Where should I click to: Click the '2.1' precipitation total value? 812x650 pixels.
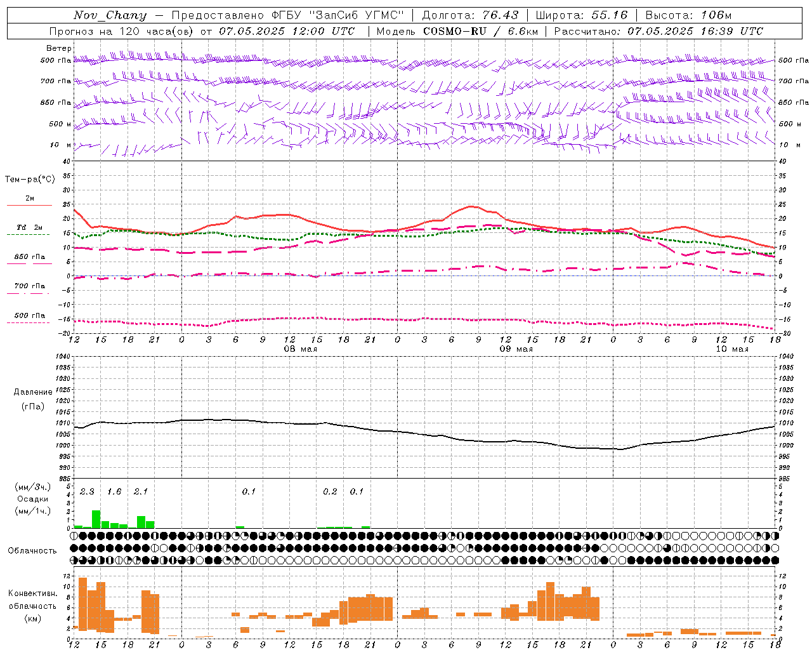[x=141, y=491]
